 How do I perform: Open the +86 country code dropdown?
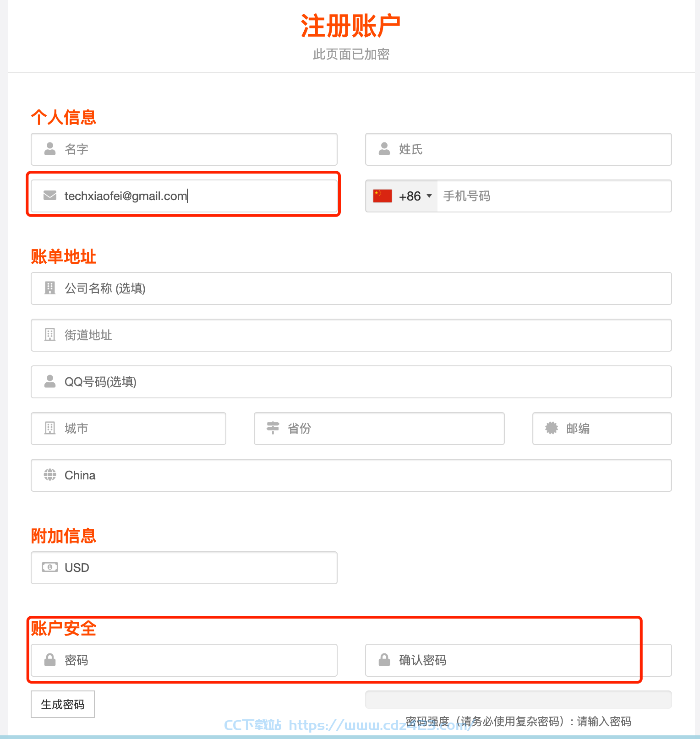402,196
